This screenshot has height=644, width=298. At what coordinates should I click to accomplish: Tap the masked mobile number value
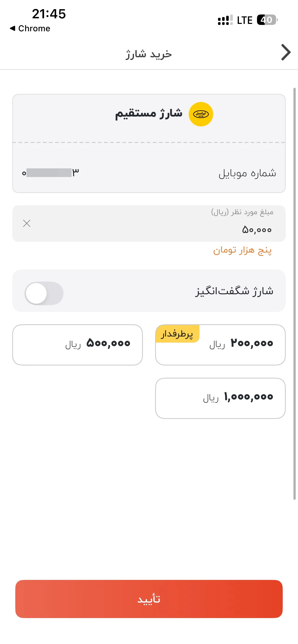(50, 173)
